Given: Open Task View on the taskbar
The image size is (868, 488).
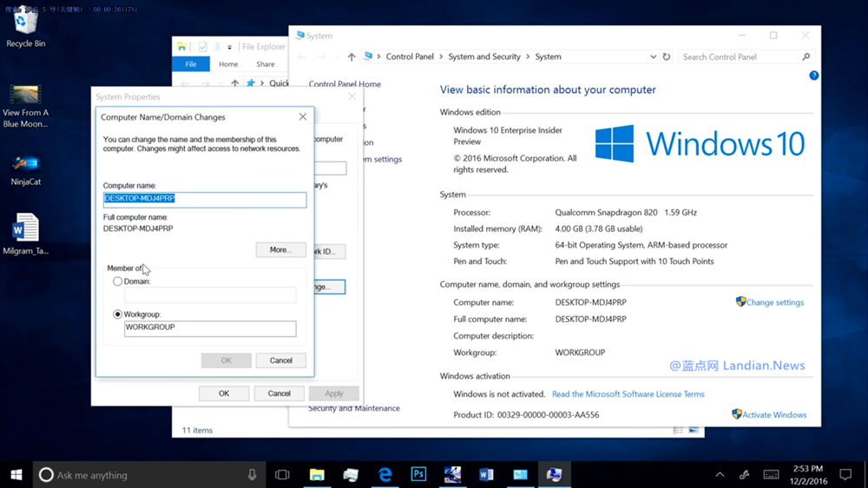Looking at the screenshot, I should [282, 475].
